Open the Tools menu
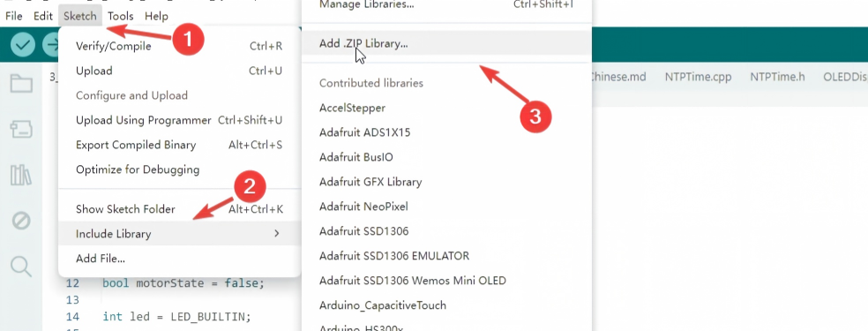The image size is (868, 331). click(x=120, y=16)
